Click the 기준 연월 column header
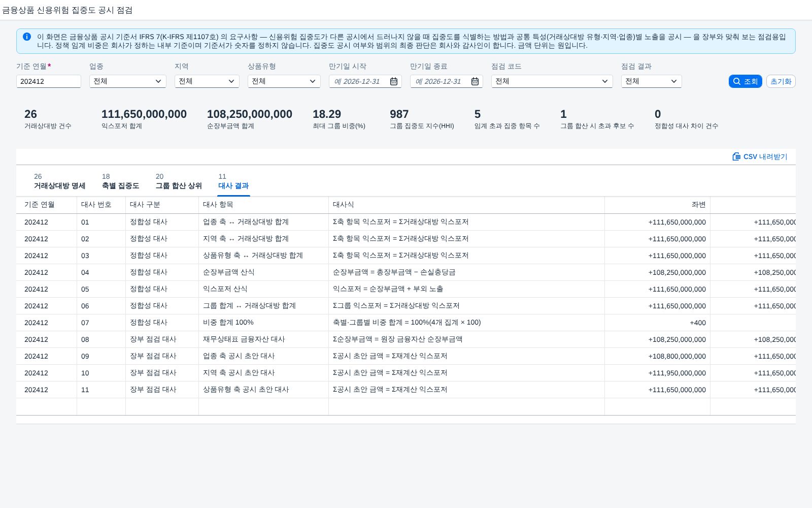Viewport: 812px width, 508px height. click(x=47, y=205)
